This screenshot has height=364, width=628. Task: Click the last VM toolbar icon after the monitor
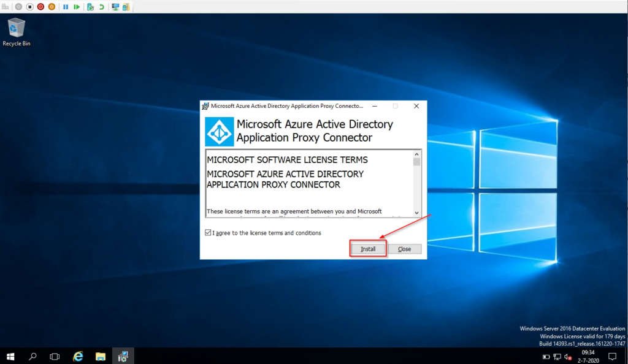coord(126,7)
